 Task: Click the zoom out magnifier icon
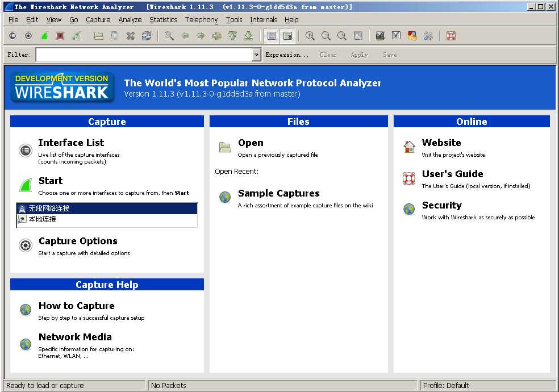click(x=326, y=36)
